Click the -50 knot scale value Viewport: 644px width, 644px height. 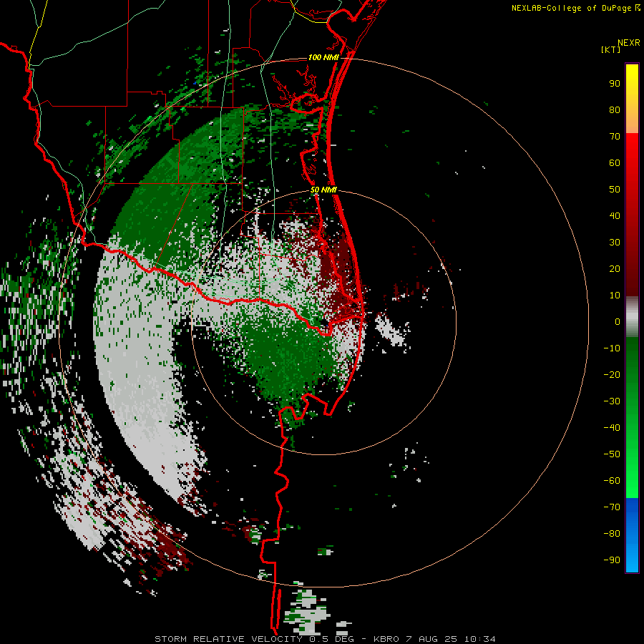pos(612,454)
